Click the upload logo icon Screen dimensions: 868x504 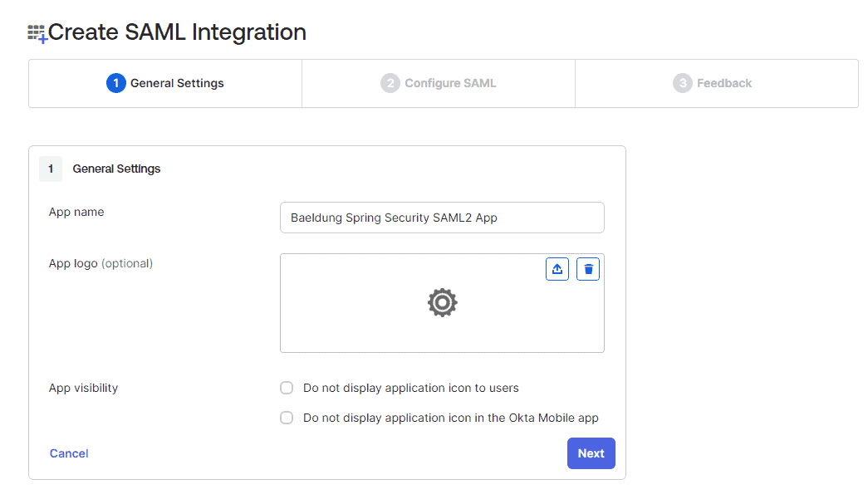coord(557,268)
